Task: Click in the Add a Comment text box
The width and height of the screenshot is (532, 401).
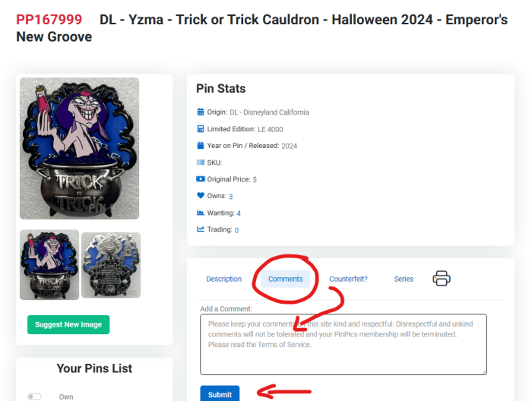Action: click(344, 344)
